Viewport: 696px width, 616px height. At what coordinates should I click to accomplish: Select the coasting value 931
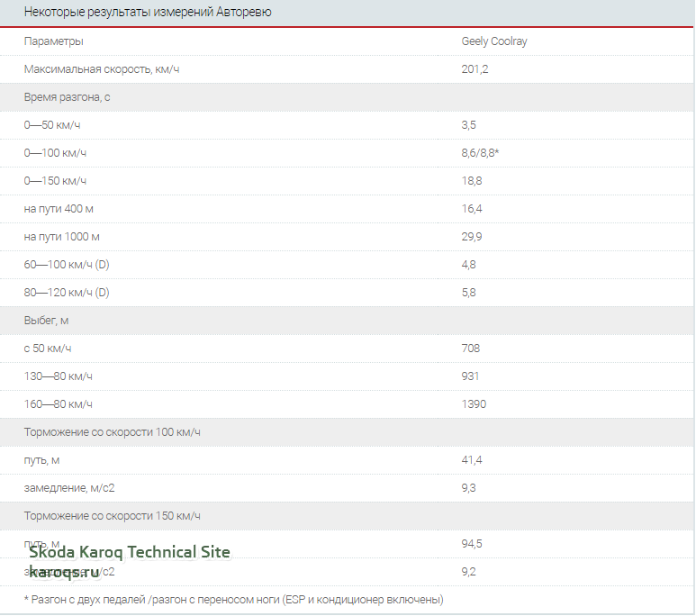tap(470, 376)
